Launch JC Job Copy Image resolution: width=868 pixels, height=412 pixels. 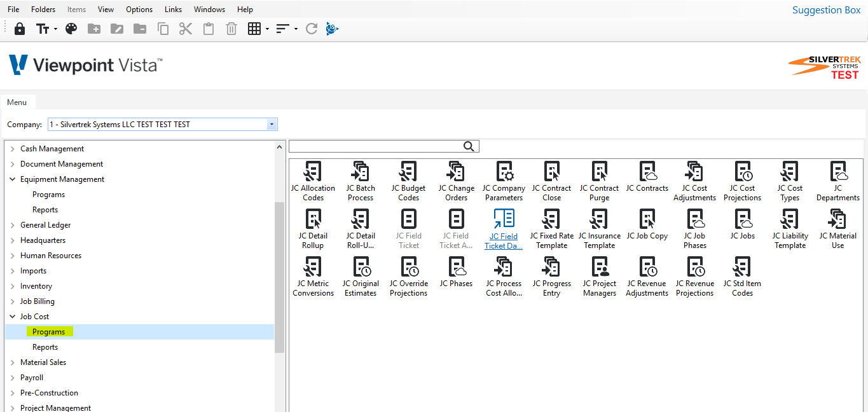(647, 224)
